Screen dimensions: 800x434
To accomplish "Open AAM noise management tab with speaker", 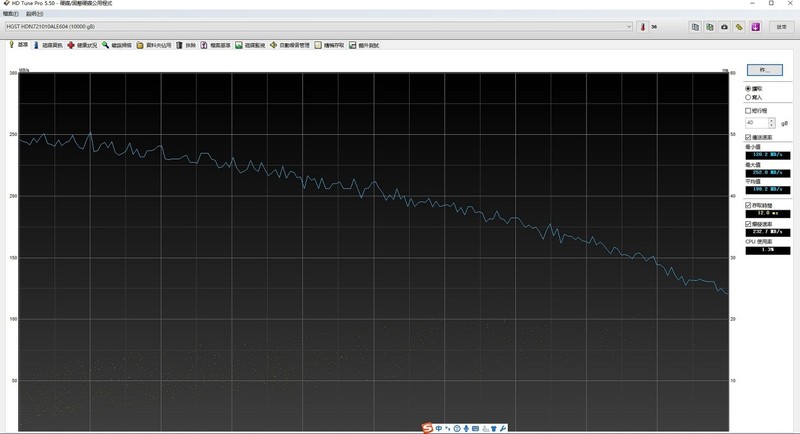I will (290, 45).
